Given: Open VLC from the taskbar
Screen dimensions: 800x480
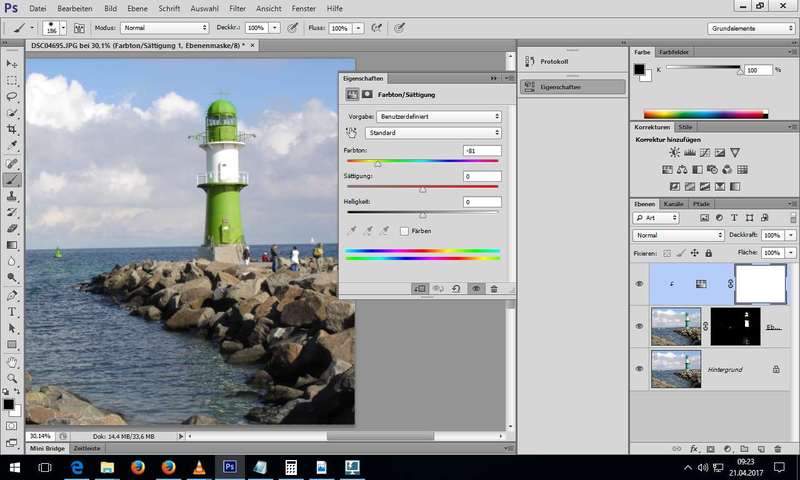Looking at the screenshot, I should pyautogui.click(x=198, y=467).
